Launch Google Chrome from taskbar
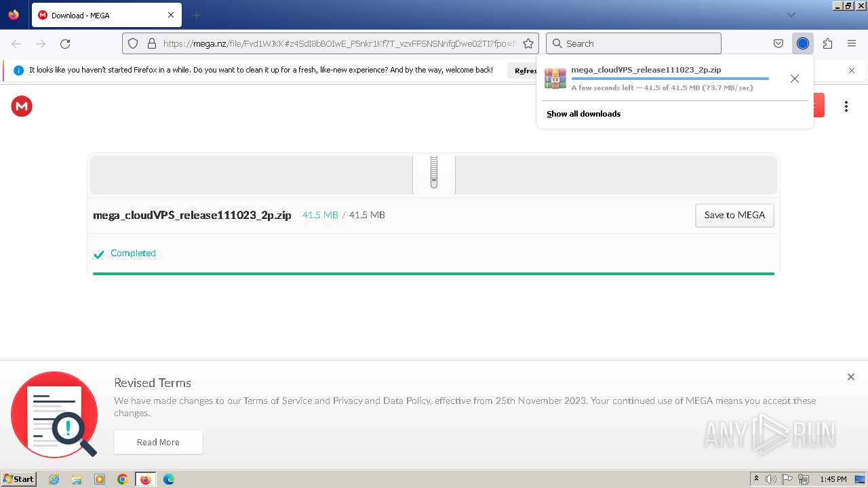The image size is (868, 488). [x=123, y=479]
